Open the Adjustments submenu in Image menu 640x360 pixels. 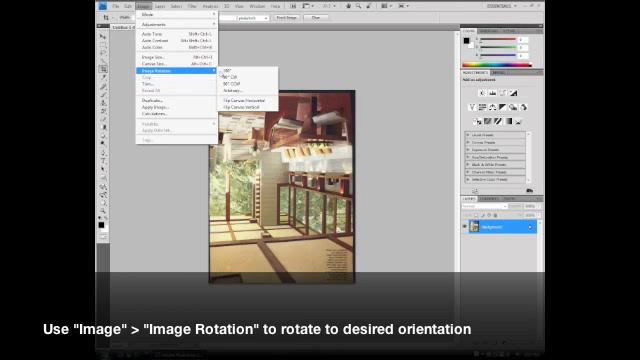[x=177, y=25]
